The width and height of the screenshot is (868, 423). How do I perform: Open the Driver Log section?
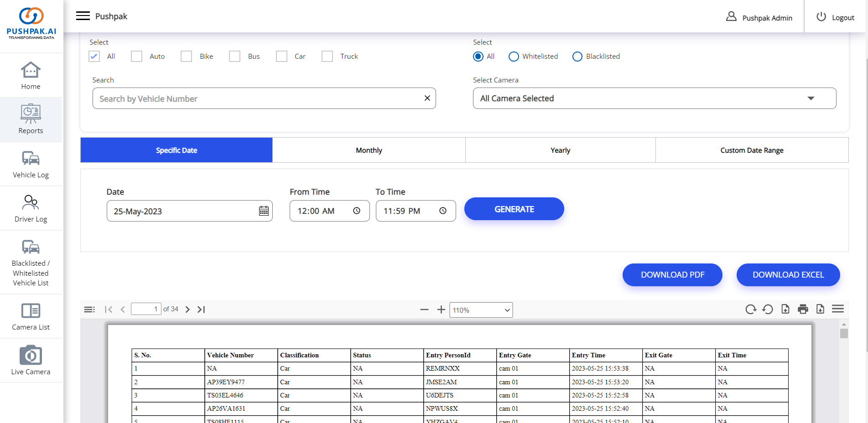coord(31,208)
